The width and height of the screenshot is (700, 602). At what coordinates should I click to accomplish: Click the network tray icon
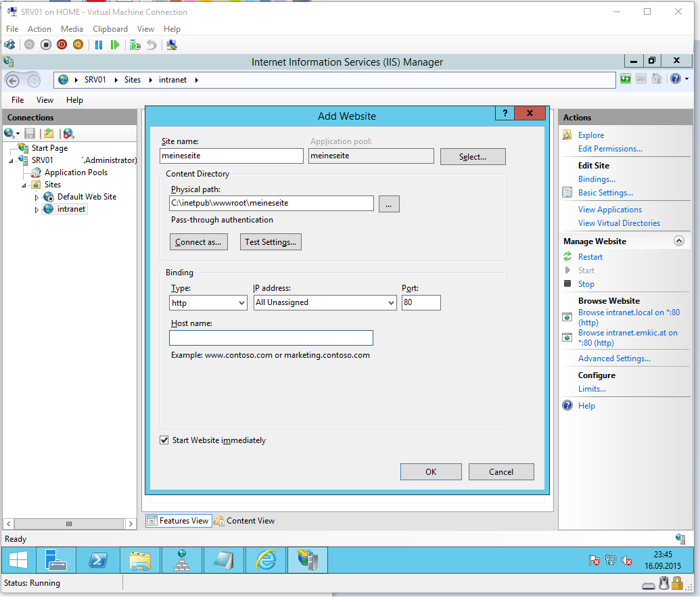coord(610,560)
